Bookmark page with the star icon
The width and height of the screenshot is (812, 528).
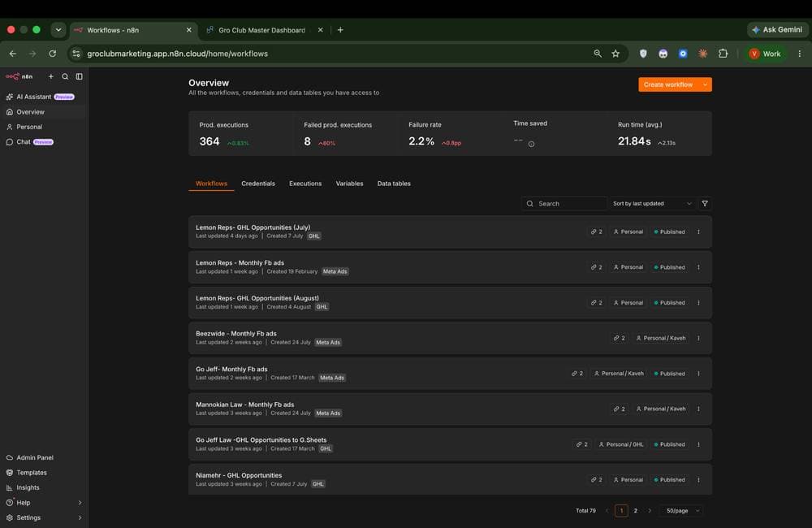coord(615,54)
